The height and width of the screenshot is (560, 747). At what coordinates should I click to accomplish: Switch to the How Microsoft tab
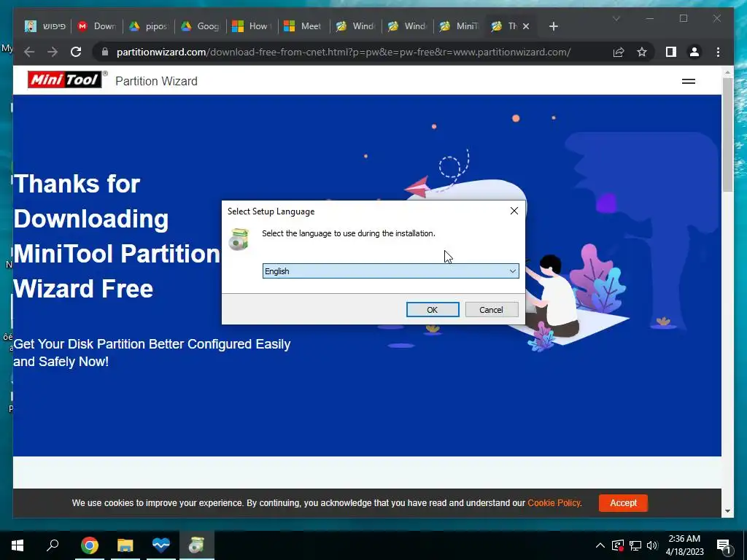click(252, 26)
